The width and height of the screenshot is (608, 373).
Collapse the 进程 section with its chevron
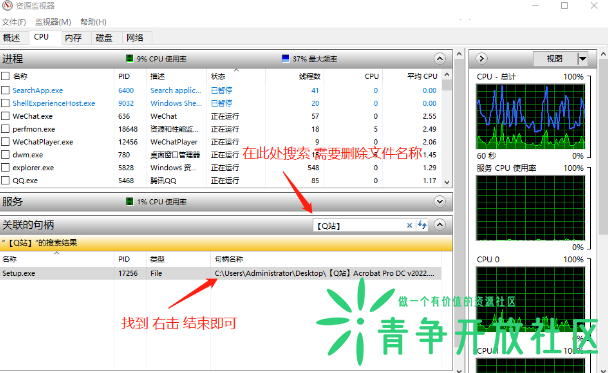(439, 59)
